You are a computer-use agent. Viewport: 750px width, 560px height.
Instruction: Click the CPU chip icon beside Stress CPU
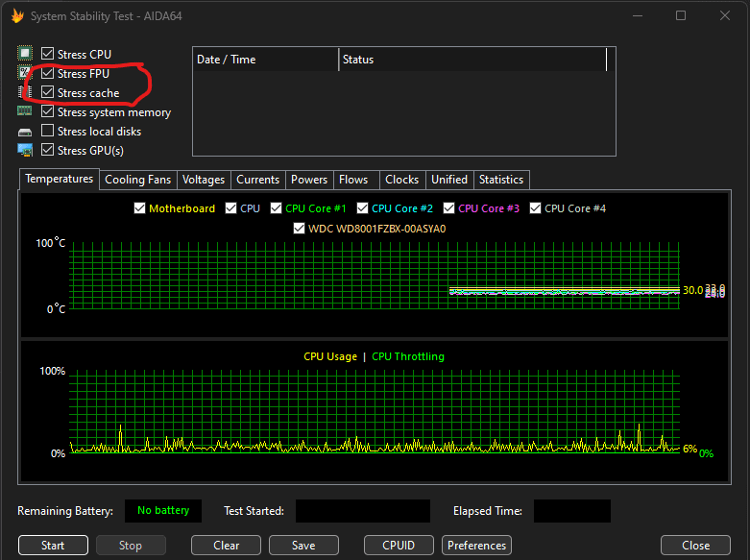25,53
